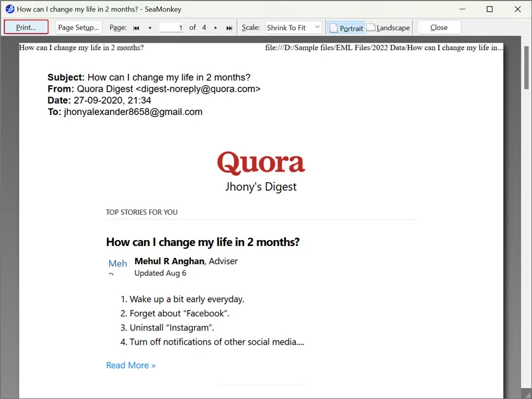This screenshot has height=399, width=532.
Task: Select Portrait orientation
Action: pyautogui.click(x=346, y=28)
